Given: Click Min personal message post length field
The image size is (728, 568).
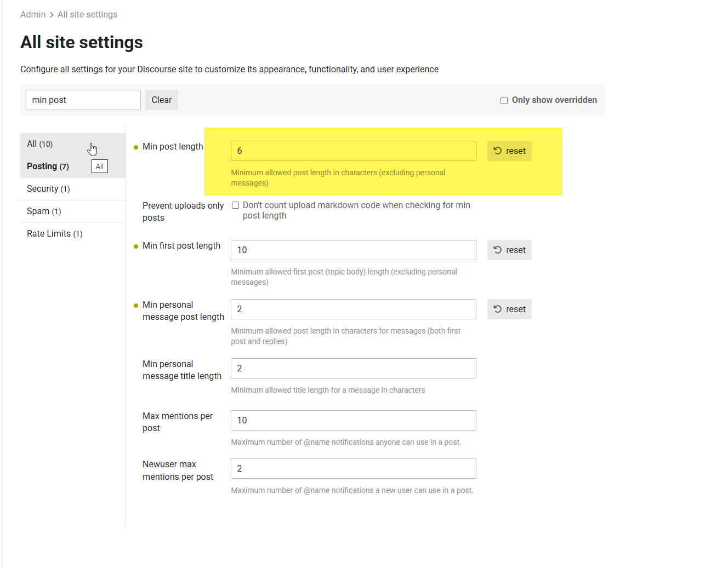Looking at the screenshot, I should (x=353, y=309).
